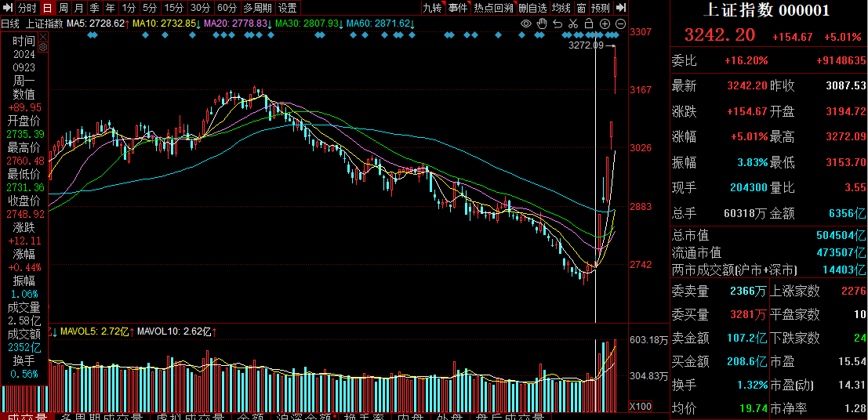Open the 设置 settings button
The image size is (868, 420).
287,8
